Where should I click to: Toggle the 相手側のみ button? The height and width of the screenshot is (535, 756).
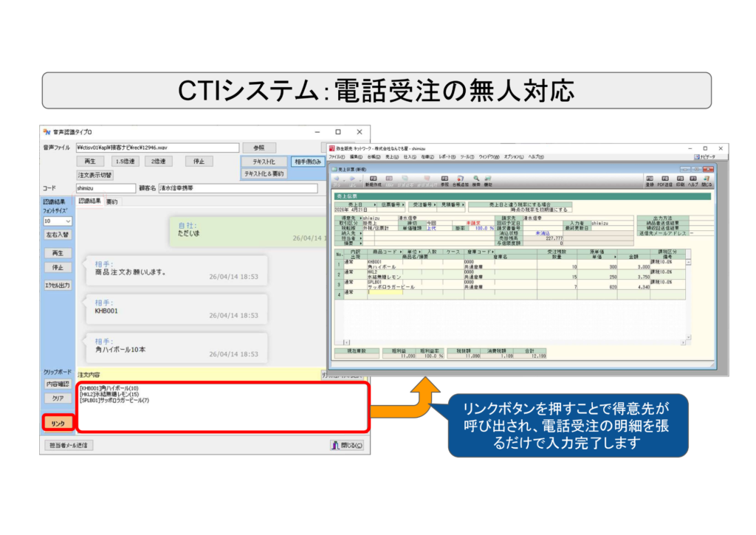click(308, 162)
